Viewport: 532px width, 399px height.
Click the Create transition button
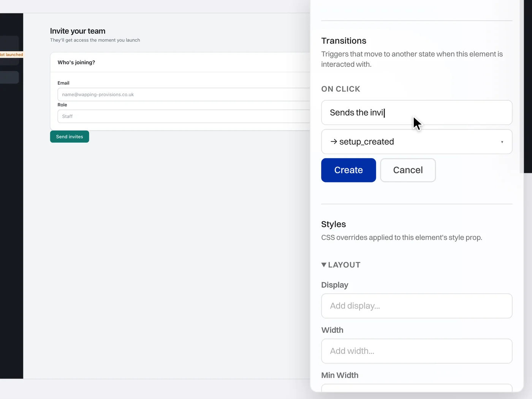click(348, 170)
